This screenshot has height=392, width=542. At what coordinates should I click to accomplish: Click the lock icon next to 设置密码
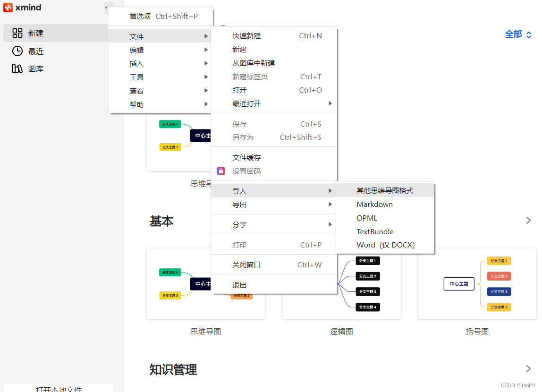click(220, 170)
